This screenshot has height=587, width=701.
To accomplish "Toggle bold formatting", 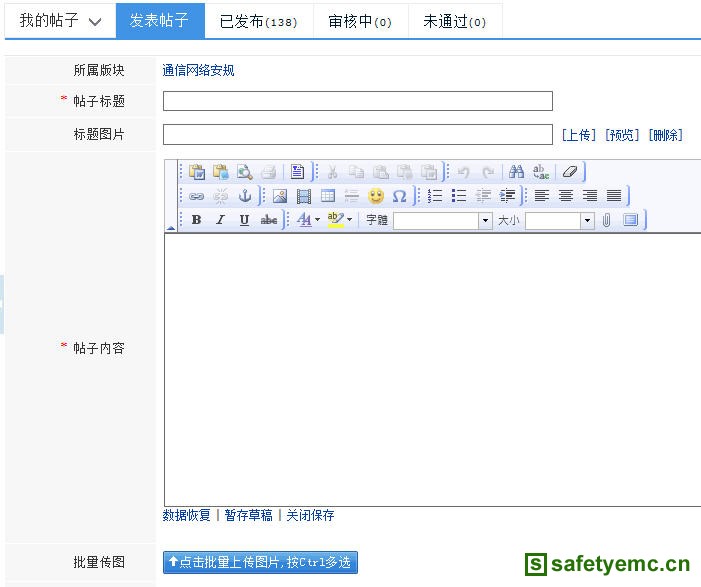I will pos(197,220).
